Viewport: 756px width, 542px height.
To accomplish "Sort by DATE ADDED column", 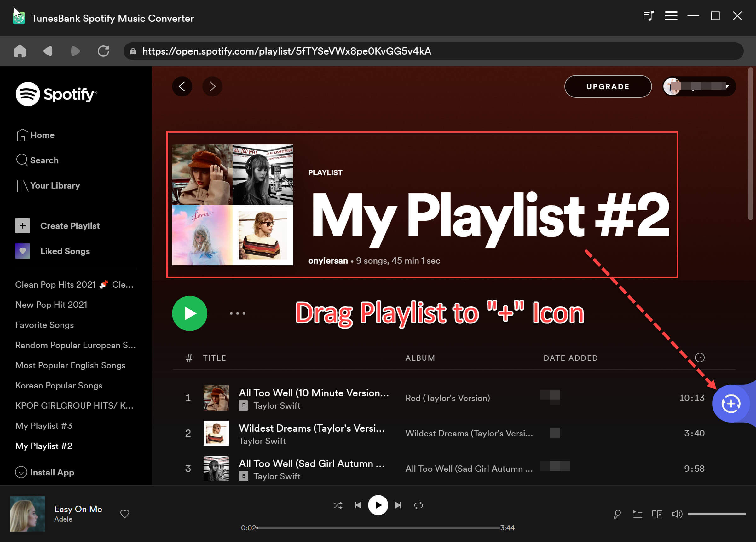I will pyautogui.click(x=571, y=358).
